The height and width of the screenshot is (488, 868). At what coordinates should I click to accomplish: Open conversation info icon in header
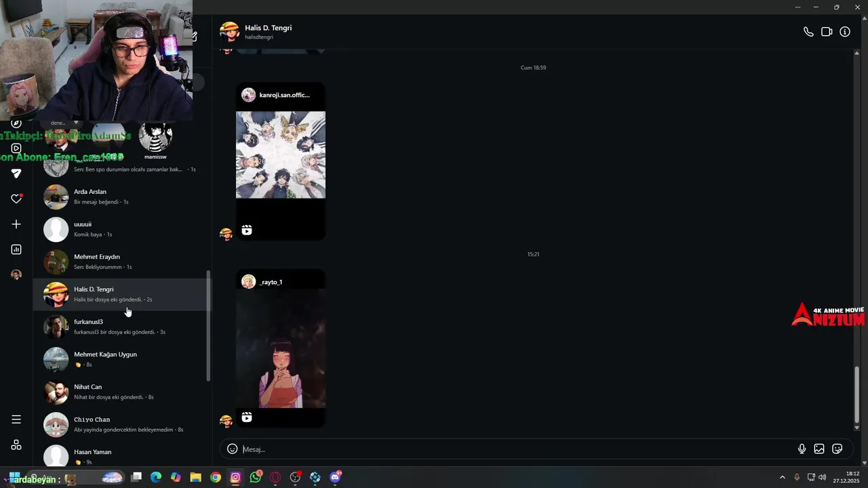(x=845, y=32)
